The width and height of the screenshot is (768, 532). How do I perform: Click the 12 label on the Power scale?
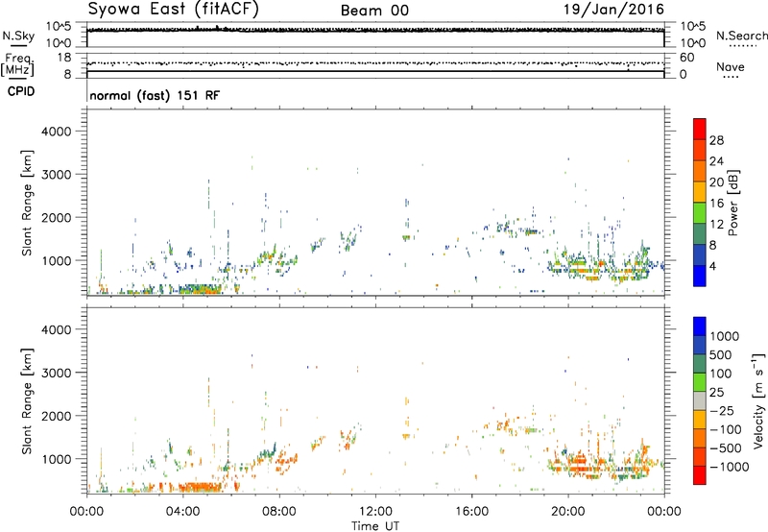(x=716, y=225)
